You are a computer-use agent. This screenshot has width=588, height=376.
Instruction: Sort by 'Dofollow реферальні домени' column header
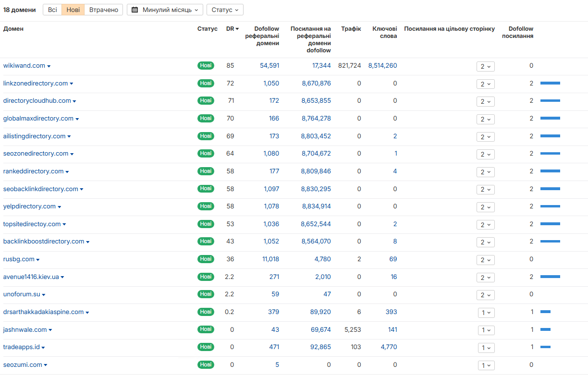pos(262,36)
